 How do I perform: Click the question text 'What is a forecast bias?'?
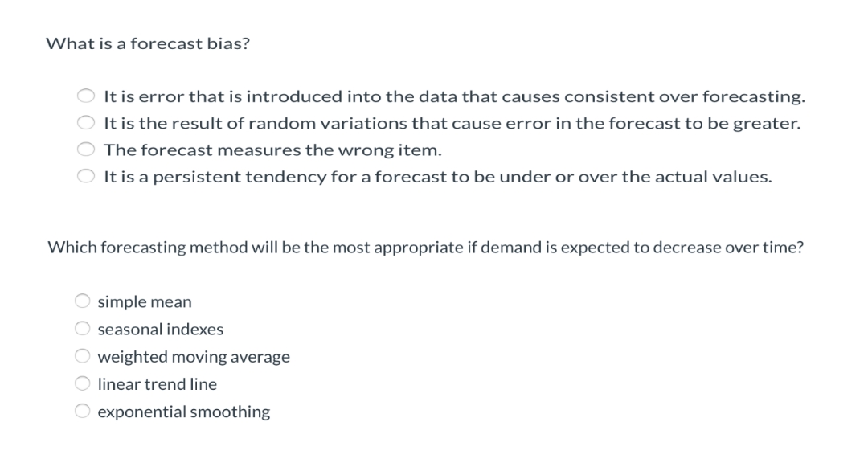click(147, 43)
